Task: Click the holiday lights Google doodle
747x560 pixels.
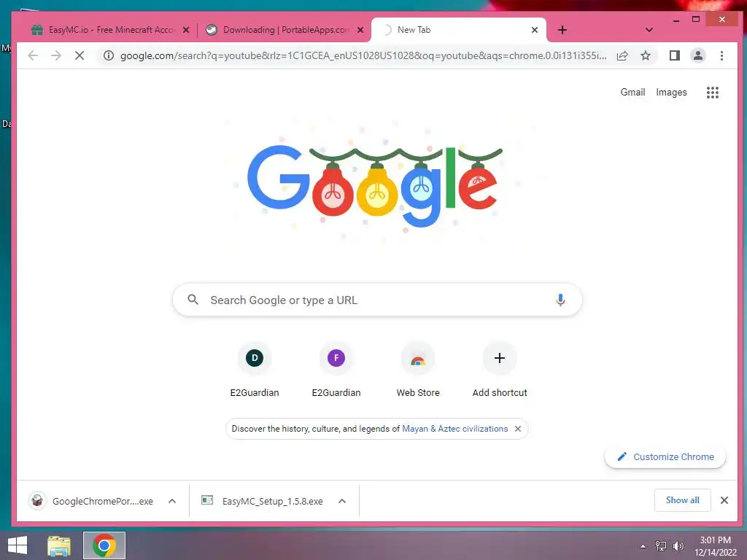Action: point(375,186)
